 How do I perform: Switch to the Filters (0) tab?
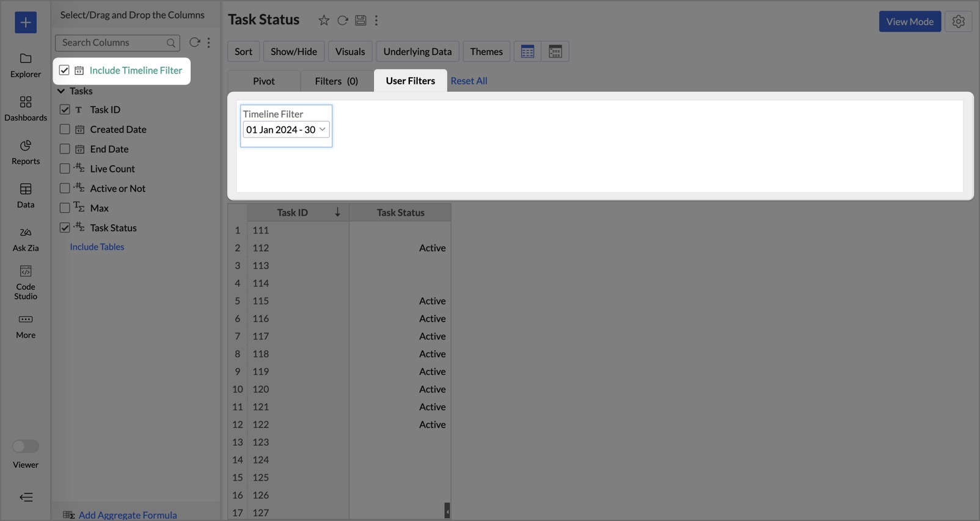[337, 81]
